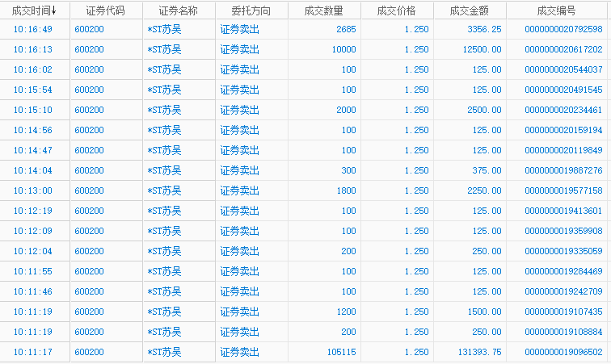
Task: Select the trade time 10:12:04
Action: click(x=32, y=251)
